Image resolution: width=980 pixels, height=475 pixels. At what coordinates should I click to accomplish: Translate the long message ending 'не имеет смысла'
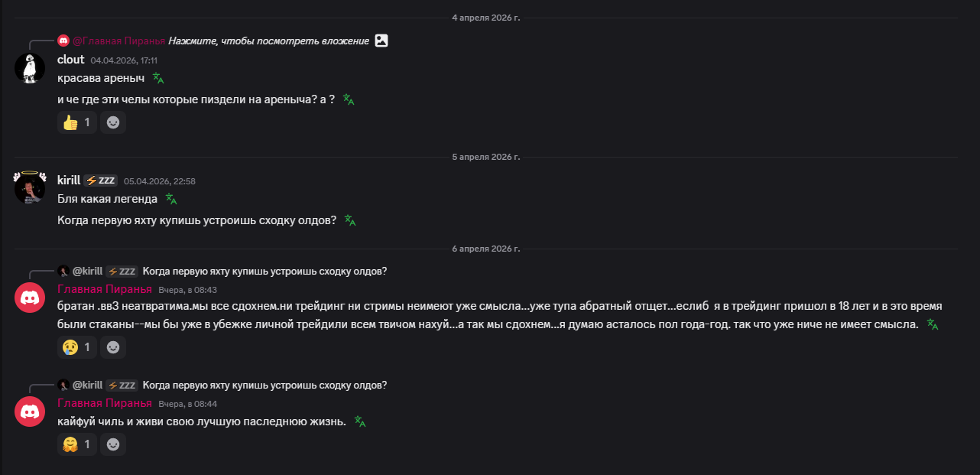(932, 324)
